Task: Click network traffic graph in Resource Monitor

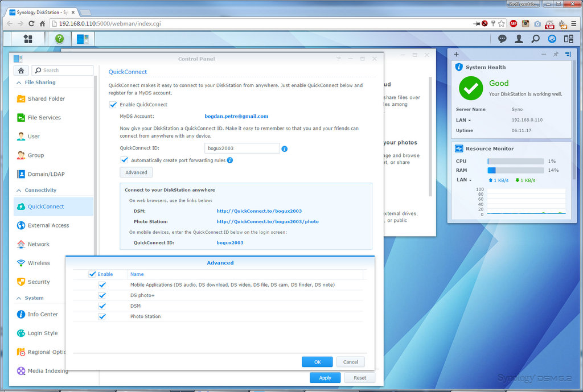Action: [526, 201]
